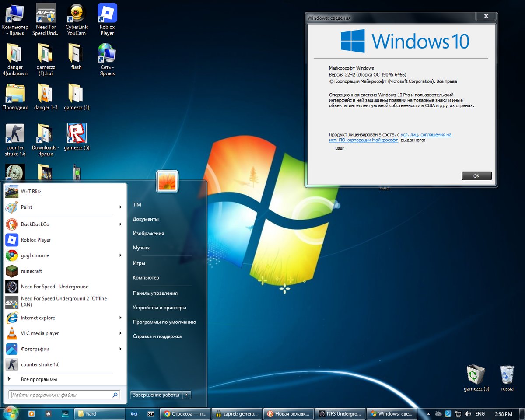
Task: Open counter struke 1.6 in Start menu list
Action: (x=65, y=364)
